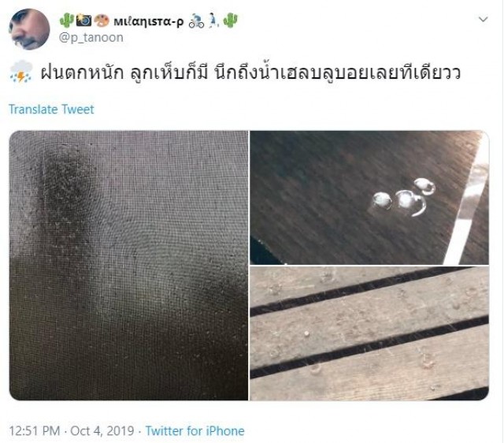This screenshot has width=504, height=443.
Task: Open the window screen rain photo
Action: pyautogui.click(x=128, y=266)
